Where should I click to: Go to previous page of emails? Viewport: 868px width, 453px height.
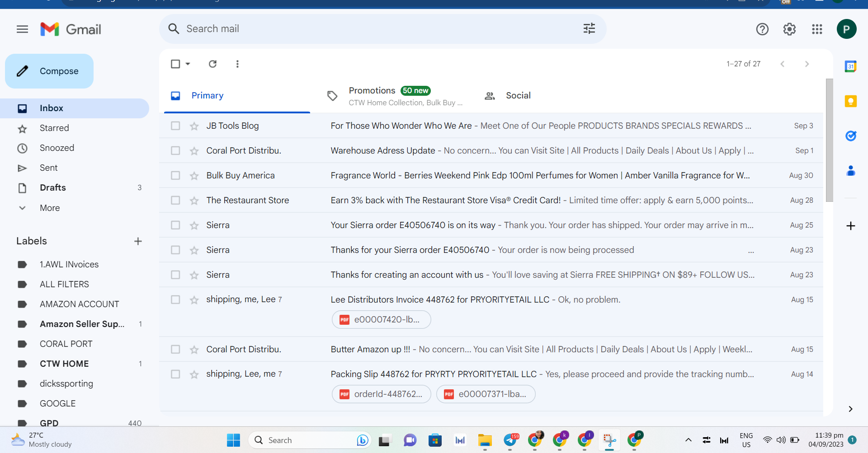782,64
